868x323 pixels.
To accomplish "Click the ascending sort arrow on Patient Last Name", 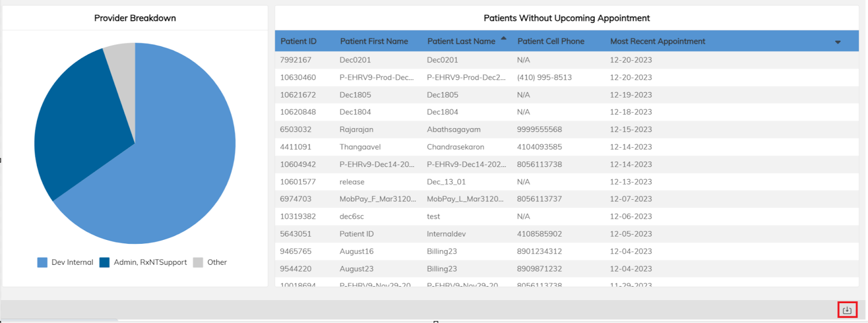I will coord(503,39).
